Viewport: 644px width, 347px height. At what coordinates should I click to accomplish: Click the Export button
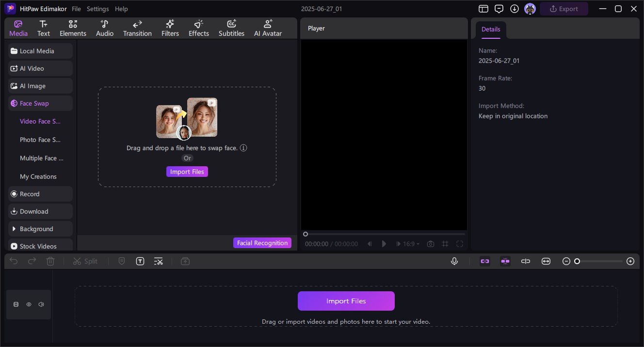564,9
